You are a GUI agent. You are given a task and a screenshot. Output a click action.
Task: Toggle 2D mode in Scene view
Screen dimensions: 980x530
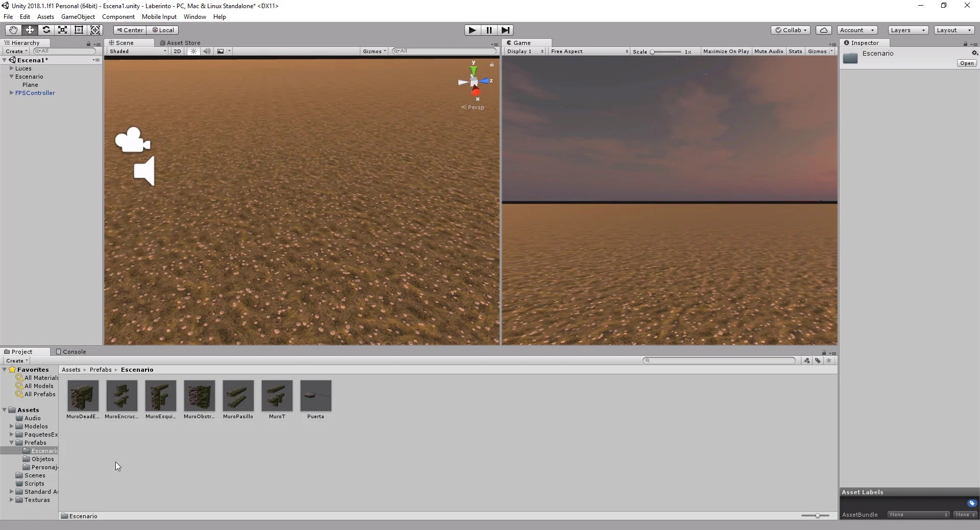pyautogui.click(x=177, y=51)
